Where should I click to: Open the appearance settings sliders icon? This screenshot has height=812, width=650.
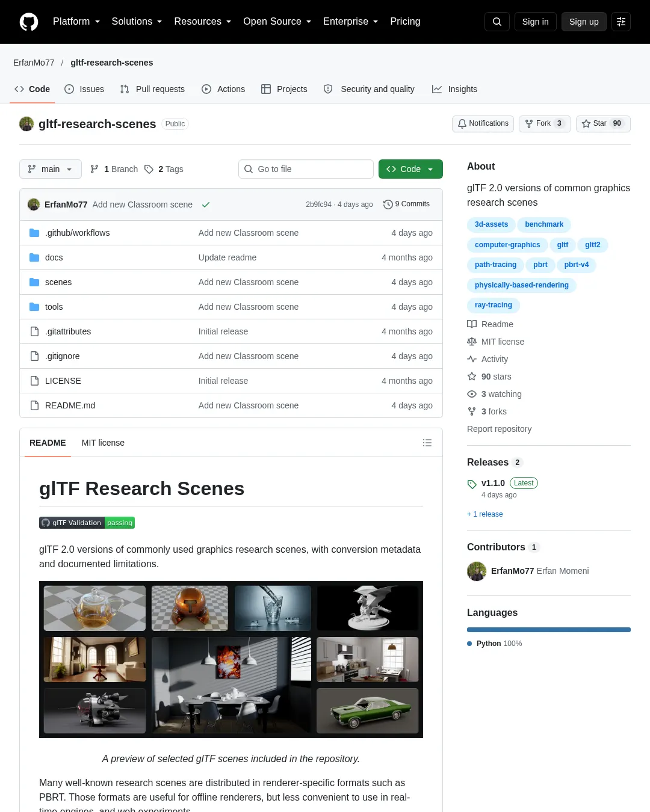(x=621, y=22)
